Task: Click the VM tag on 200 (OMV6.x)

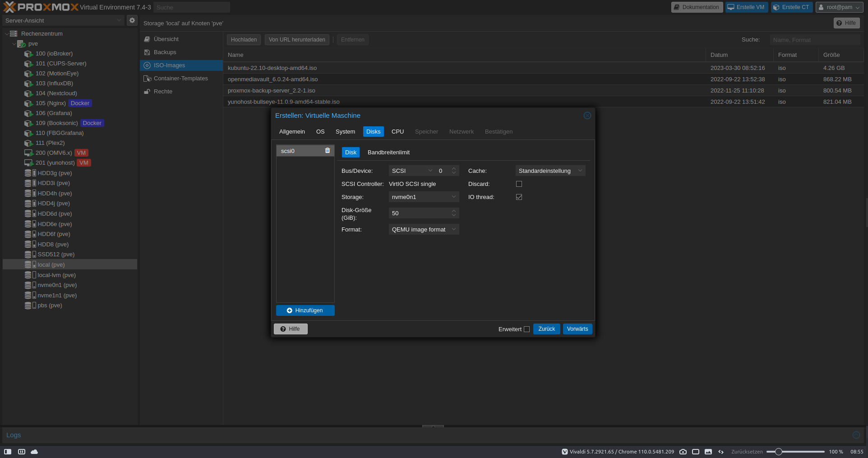Action: [81, 153]
